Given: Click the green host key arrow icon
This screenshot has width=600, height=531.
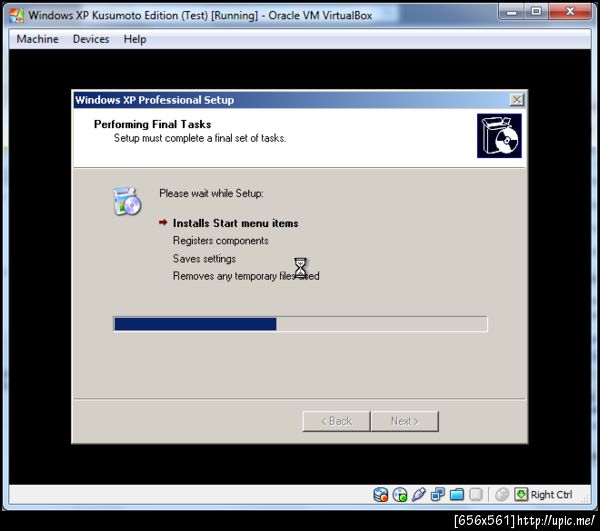Looking at the screenshot, I should click(521, 494).
